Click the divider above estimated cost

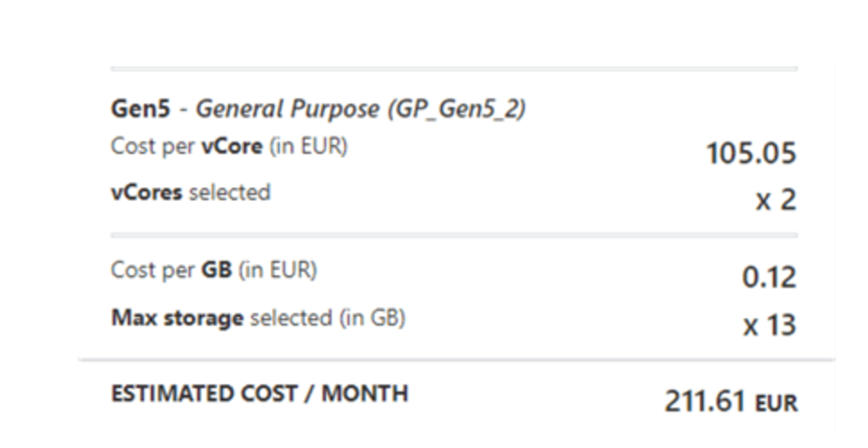coord(457,360)
